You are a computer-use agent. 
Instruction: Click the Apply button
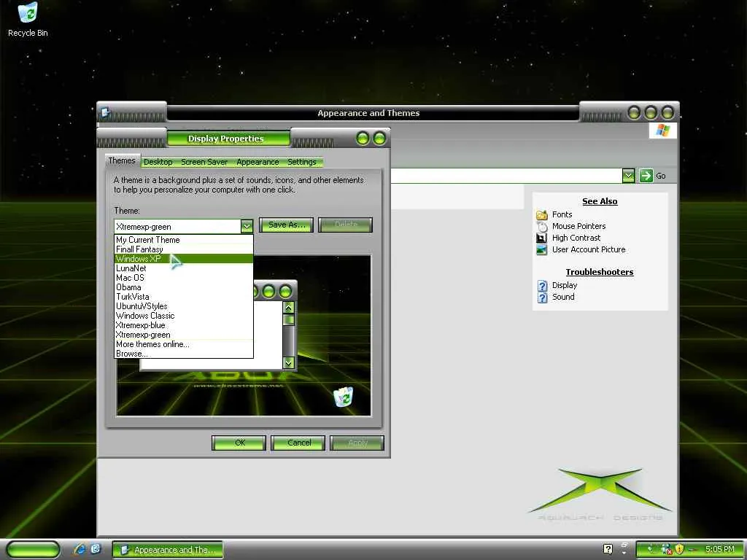pos(357,443)
